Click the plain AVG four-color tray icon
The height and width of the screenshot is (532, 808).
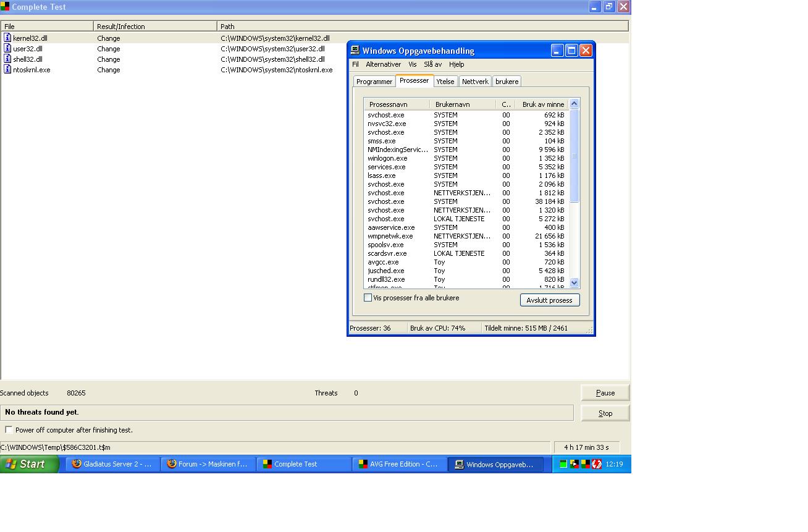[x=585, y=464]
